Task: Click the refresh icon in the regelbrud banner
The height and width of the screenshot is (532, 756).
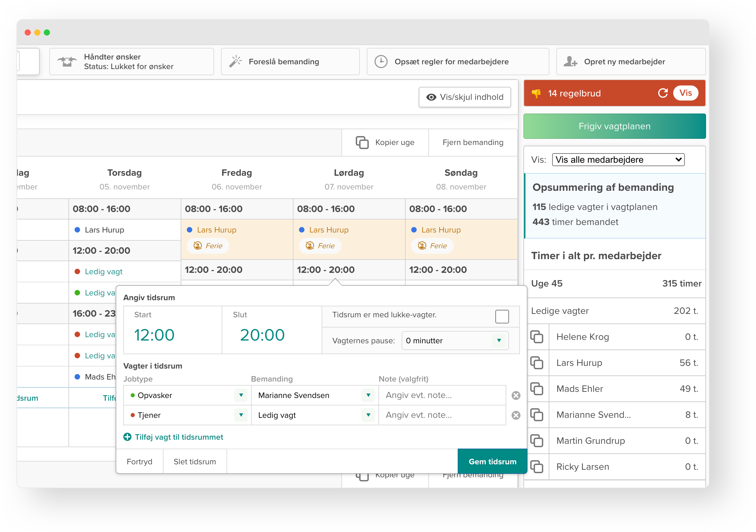Action: click(x=663, y=93)
